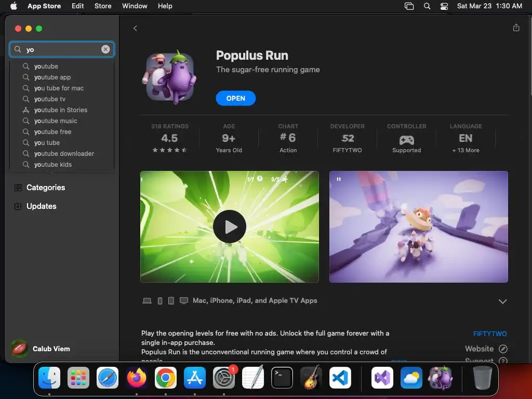Open Launchpad from the Dock
The height and width of the screenshot is (399, 532).
click(x=78, y=378)
